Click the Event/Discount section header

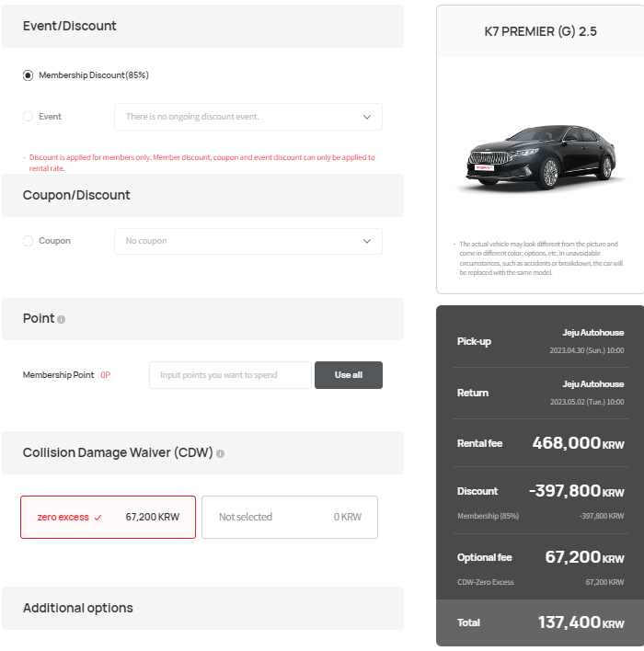click(202, 26)
